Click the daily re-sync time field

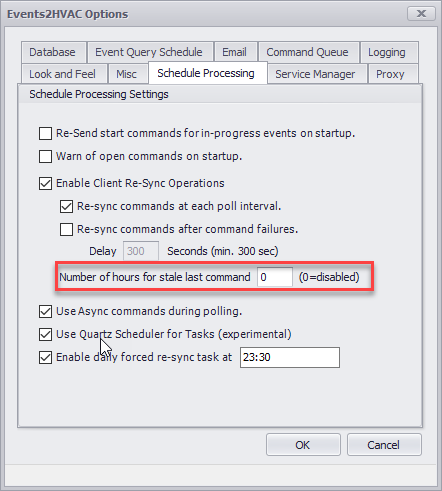[x=290, y=357]
